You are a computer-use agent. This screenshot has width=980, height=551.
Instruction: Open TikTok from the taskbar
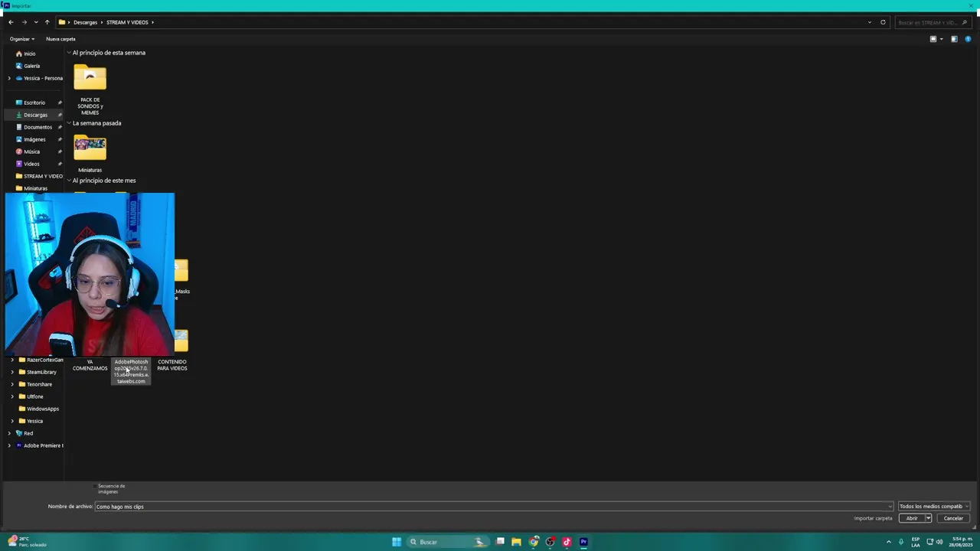click(567, 542)
